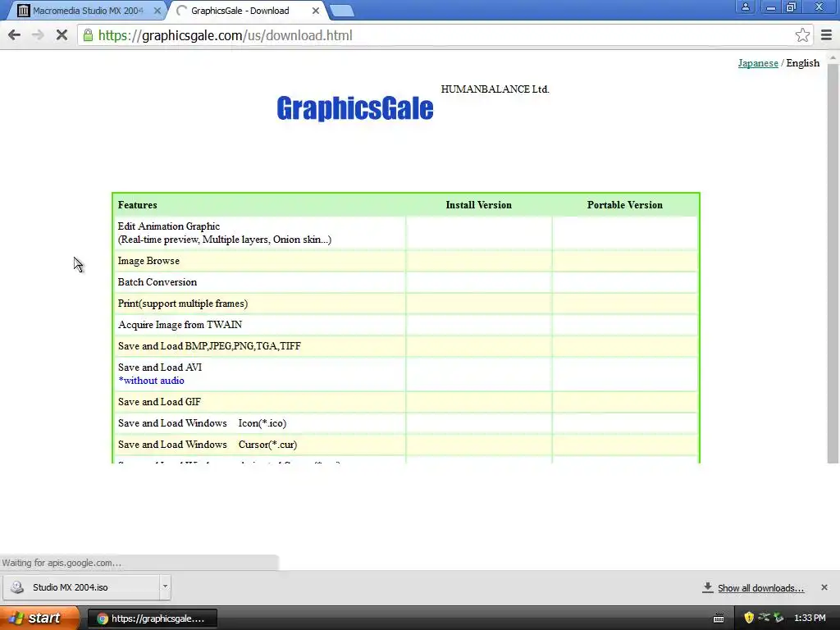Click the on-screen keyboard tray icon

tap(719, 619)
